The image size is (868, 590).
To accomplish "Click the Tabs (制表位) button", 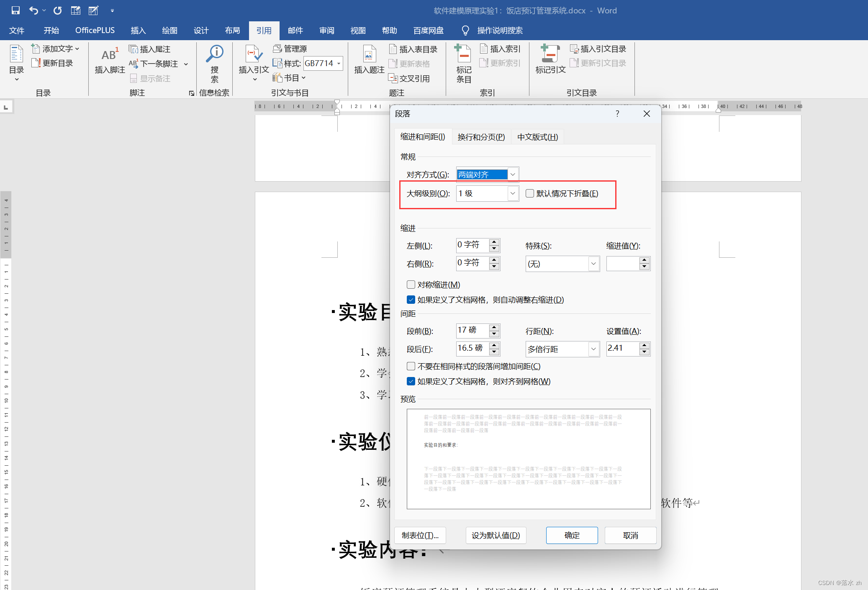I will coord(420,535).
